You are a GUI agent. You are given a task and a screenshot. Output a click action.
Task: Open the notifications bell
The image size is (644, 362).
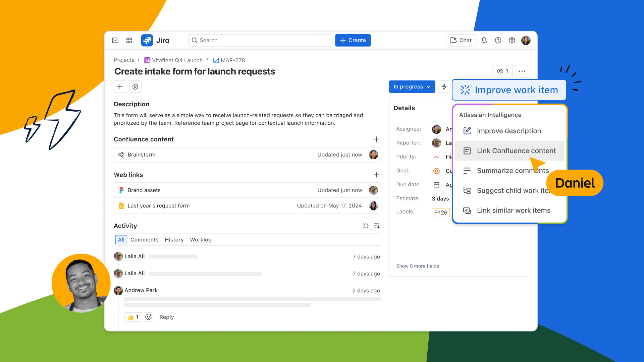click(484, 40)
